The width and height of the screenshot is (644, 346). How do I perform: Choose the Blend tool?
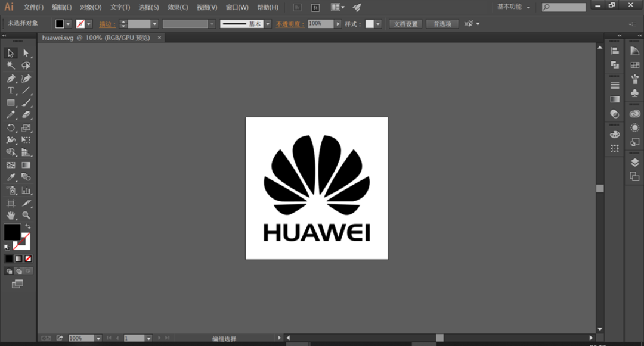pyautogui.click(x=26, y=177)
